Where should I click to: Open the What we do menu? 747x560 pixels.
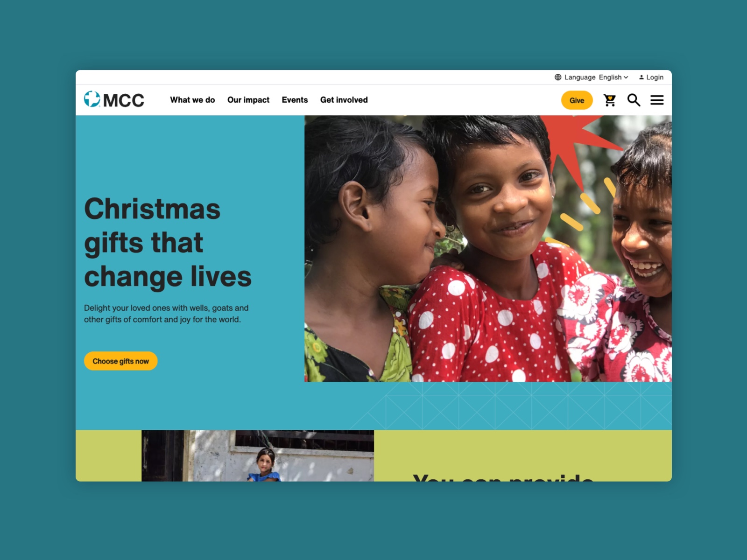pyautogui.click(x=192, y=100)
